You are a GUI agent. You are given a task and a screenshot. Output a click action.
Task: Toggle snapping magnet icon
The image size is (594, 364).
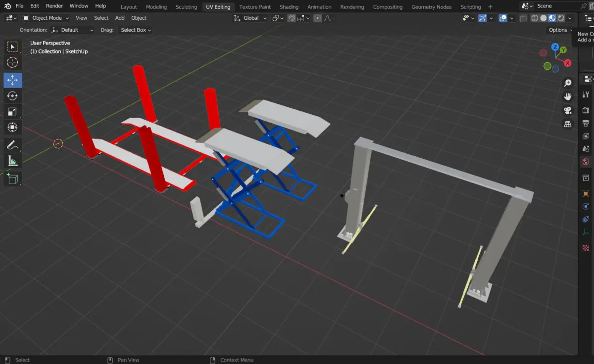click(x=292, y=18)
